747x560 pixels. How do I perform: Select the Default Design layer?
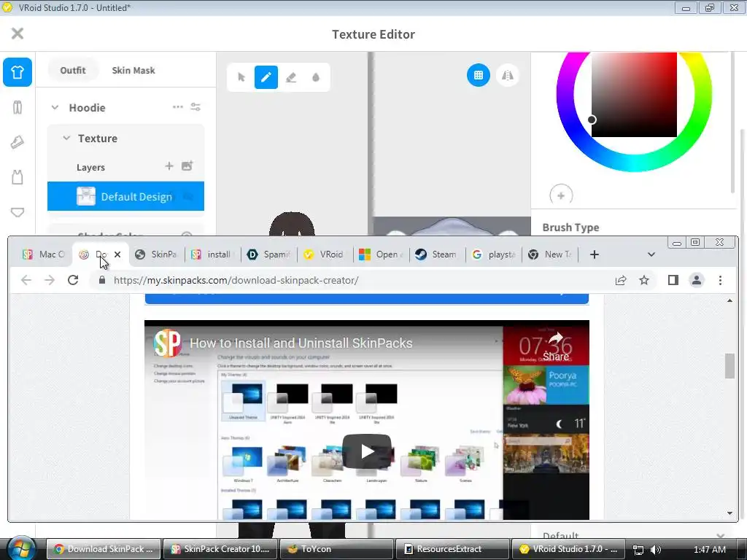(x=125, y=196)
